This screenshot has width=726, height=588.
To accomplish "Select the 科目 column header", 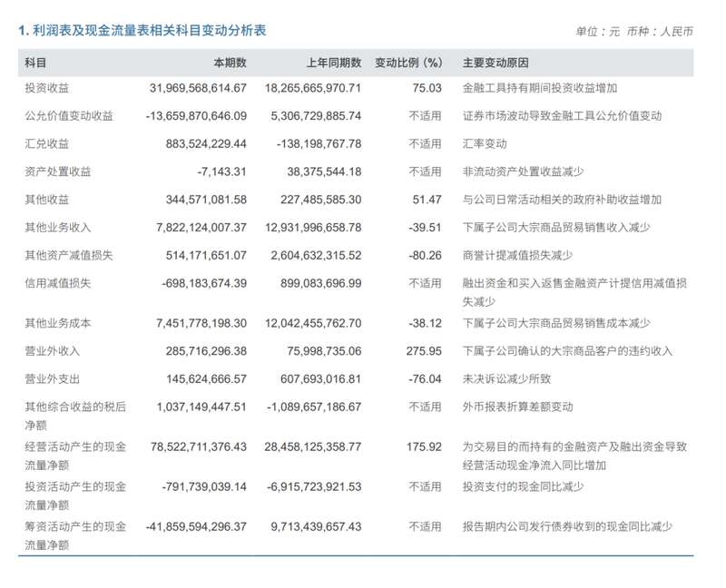I will point(35,63).
